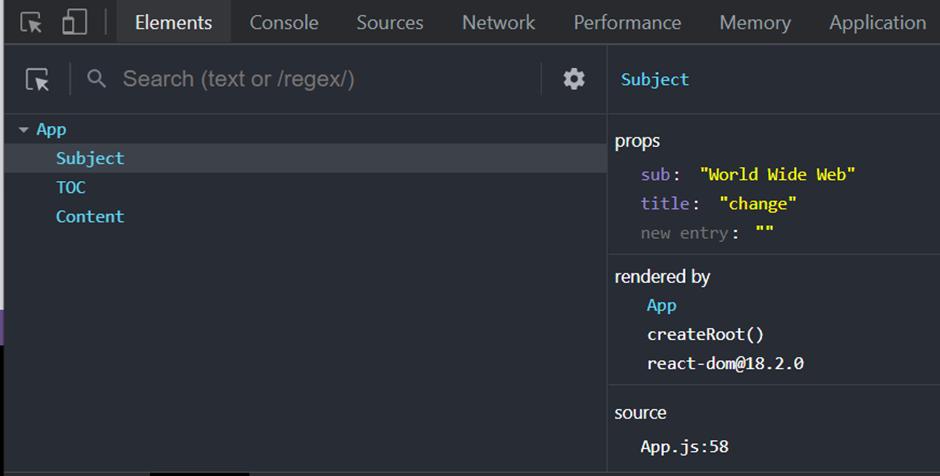Switch to the Elements tab
The width and height of the screenshot is (940, 476).
pyautogui.click(x=173, y=22)
